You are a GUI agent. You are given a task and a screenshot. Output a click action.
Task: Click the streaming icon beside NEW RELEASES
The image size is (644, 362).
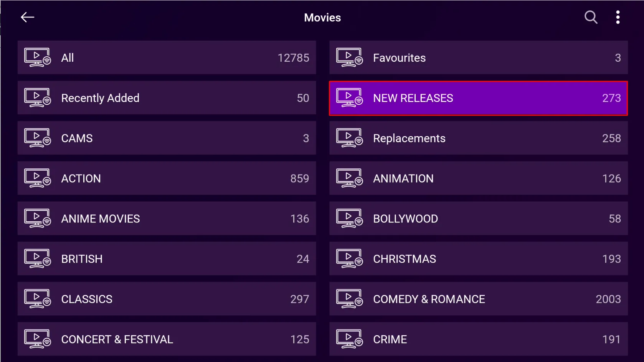pos(350,98)
